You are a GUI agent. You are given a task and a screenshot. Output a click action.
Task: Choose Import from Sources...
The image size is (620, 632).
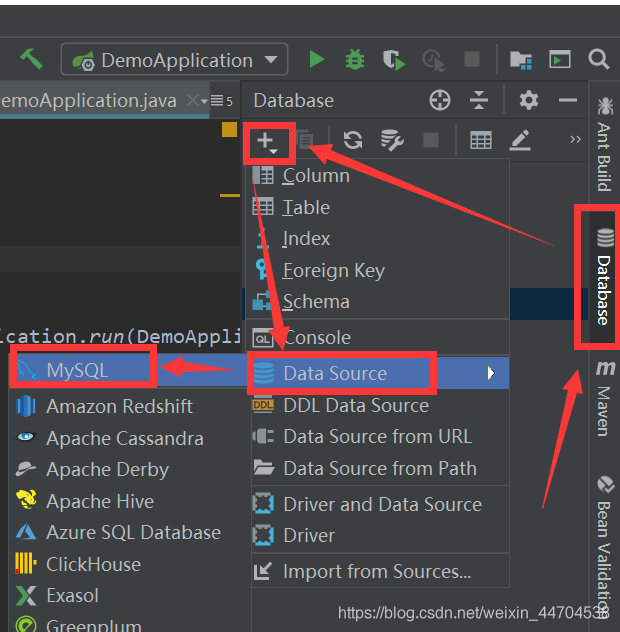point(380,571)
